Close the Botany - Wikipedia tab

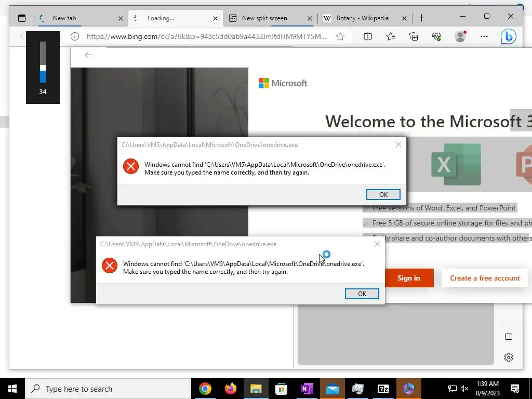pos(404,18)
